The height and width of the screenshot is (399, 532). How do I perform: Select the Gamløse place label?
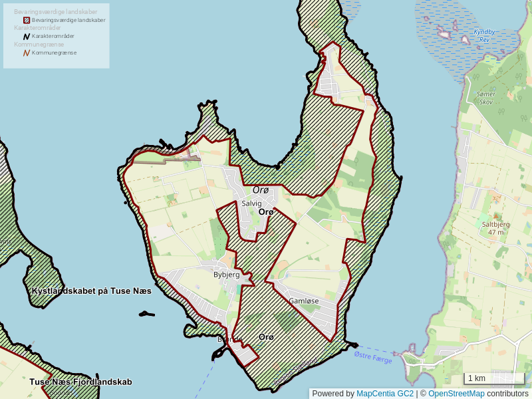coord(303,301)
